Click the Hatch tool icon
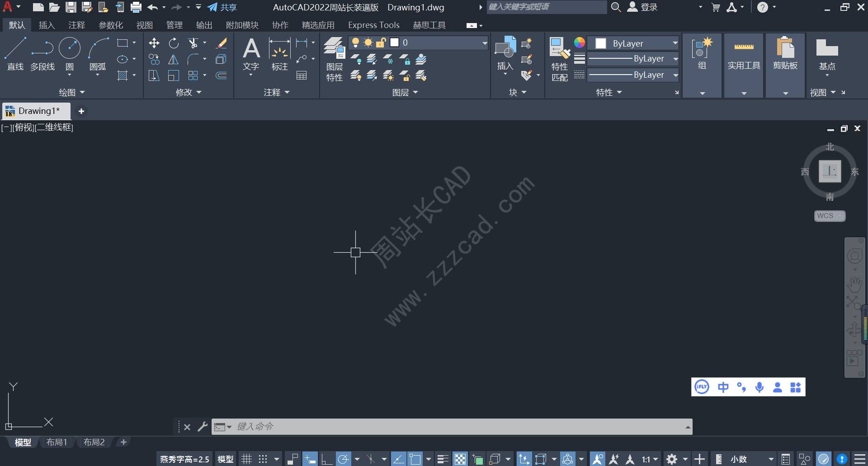 point(123,75)
